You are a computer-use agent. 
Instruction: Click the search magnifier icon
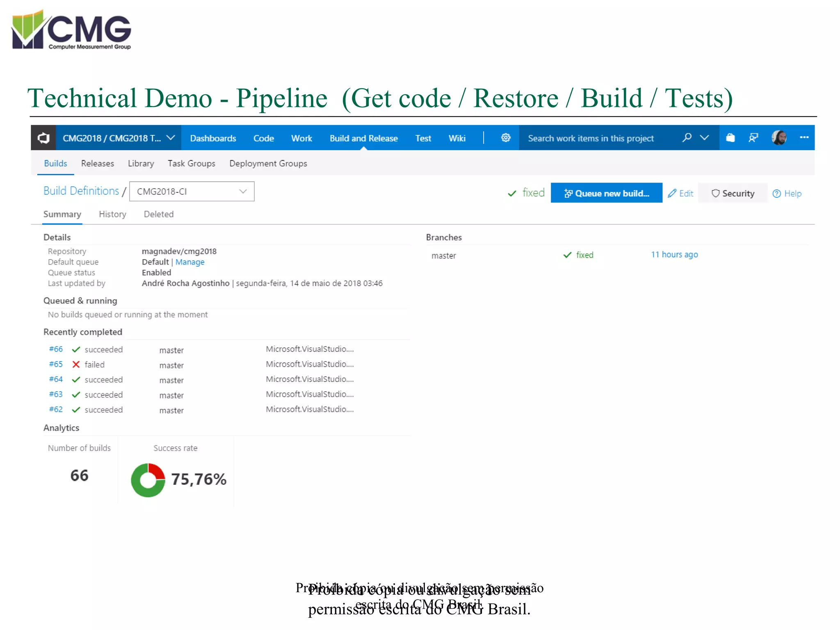(687, 138)
